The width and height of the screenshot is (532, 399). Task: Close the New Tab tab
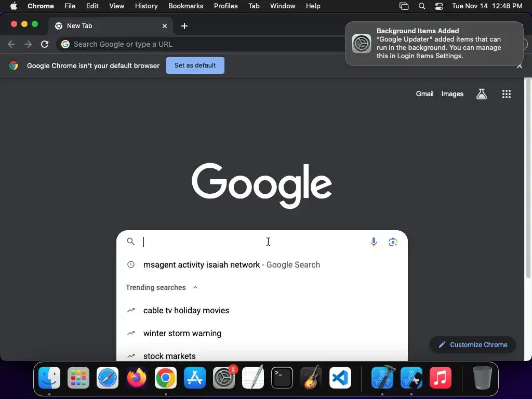click(165, 26)
